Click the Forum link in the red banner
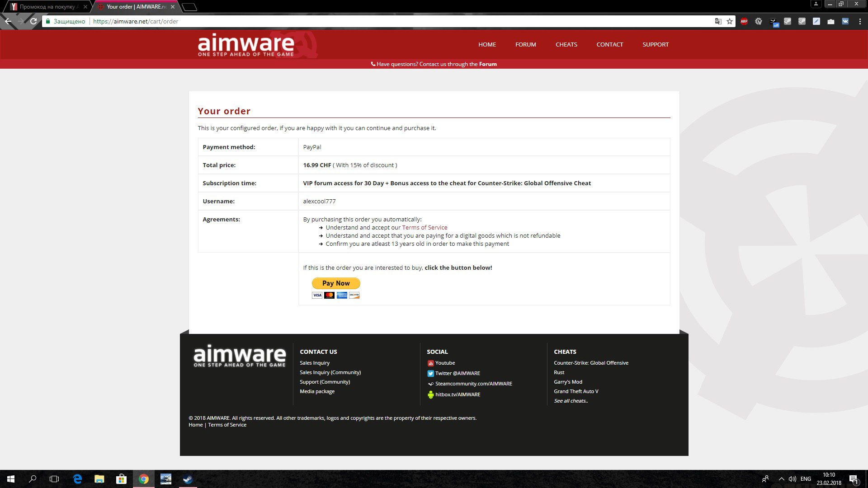The height and width of the screenshot is (488, 868). [488, 64]
